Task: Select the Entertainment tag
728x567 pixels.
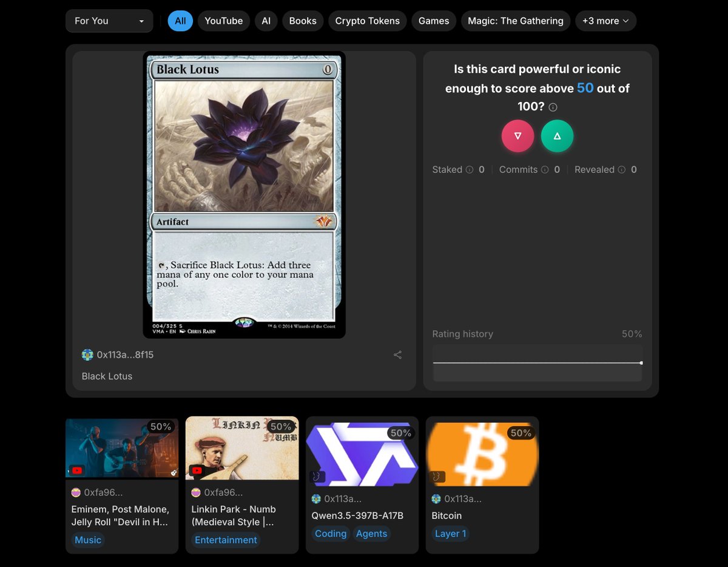Action: coord(226,540)
